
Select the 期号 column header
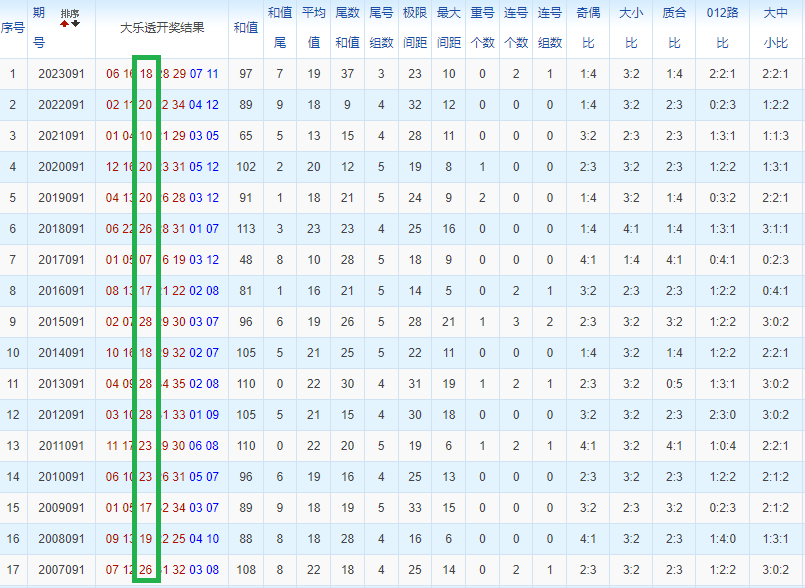(x=39, y=28)
